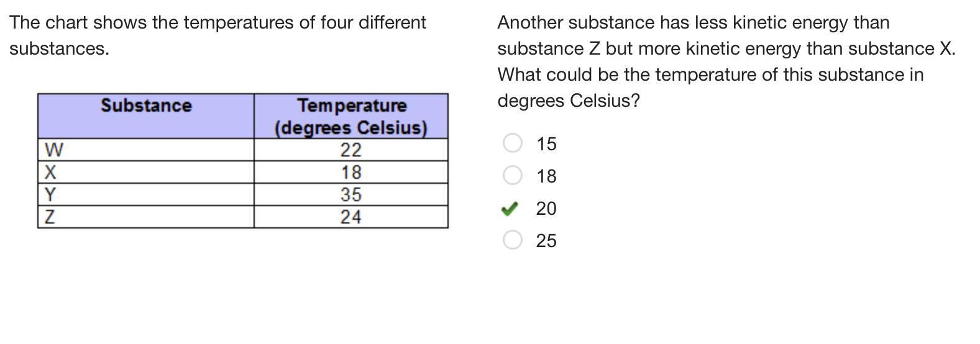This screenshot has height=344, width=980.
Task: Click the temperature value 18 in the table
Action: coord(351,172)
